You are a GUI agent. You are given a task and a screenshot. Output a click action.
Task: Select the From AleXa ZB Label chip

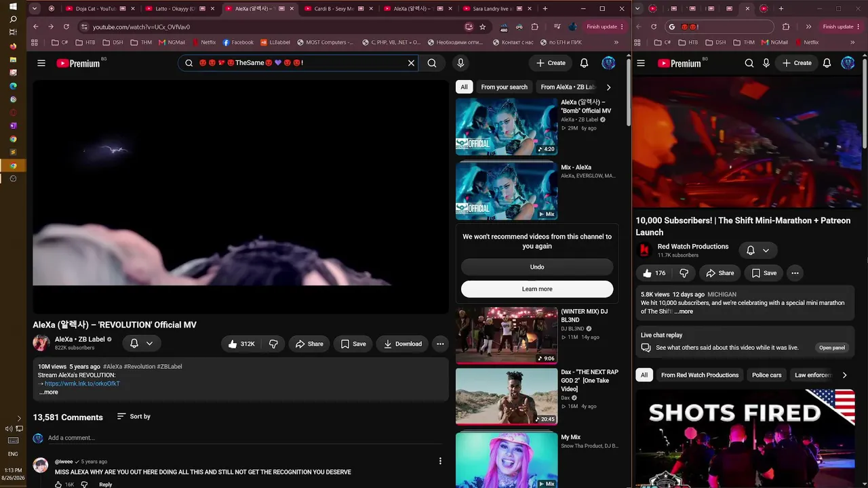[x=568, y=87]
